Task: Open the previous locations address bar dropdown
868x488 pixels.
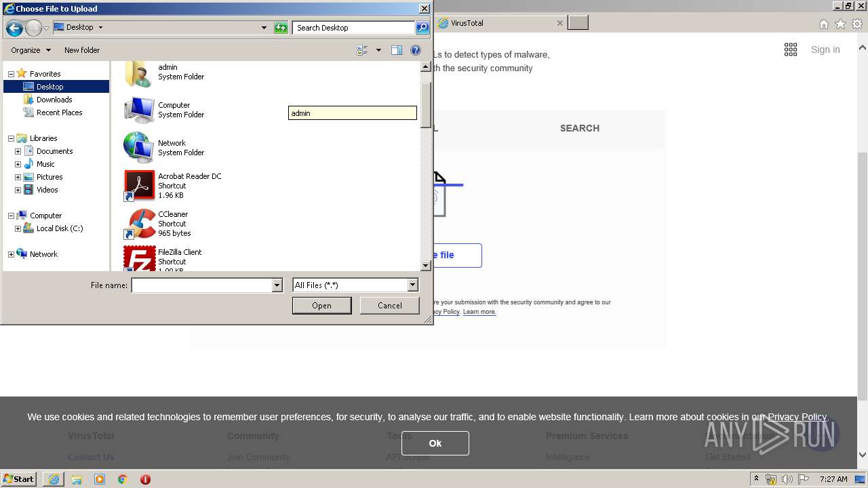Action: click(x=264, y=28)
